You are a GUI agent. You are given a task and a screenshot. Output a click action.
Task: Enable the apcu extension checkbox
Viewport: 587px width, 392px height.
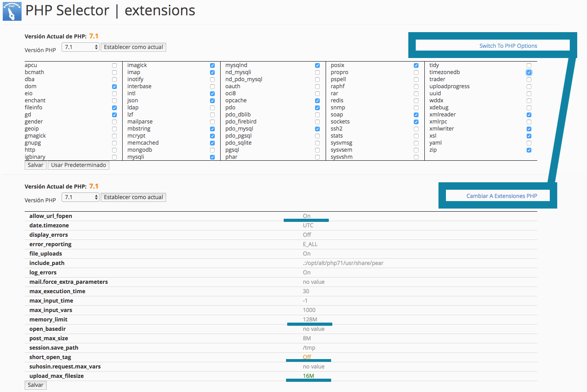(114, 65)
